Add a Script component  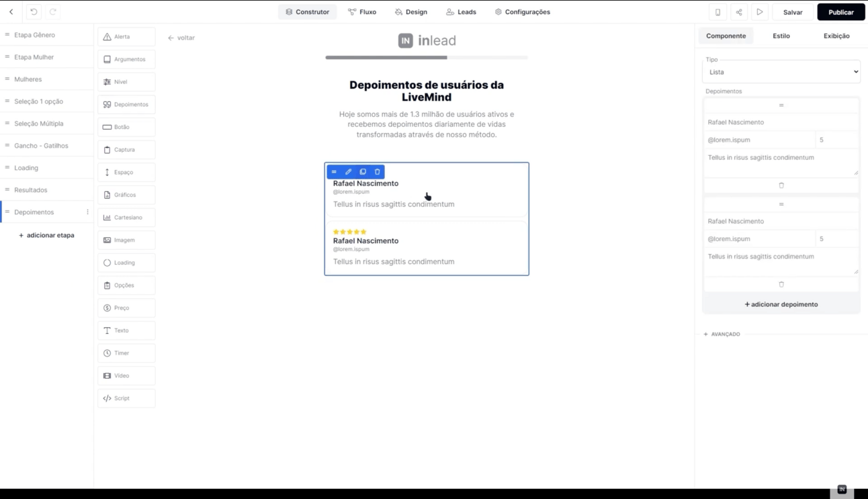(x=126, y=398)
